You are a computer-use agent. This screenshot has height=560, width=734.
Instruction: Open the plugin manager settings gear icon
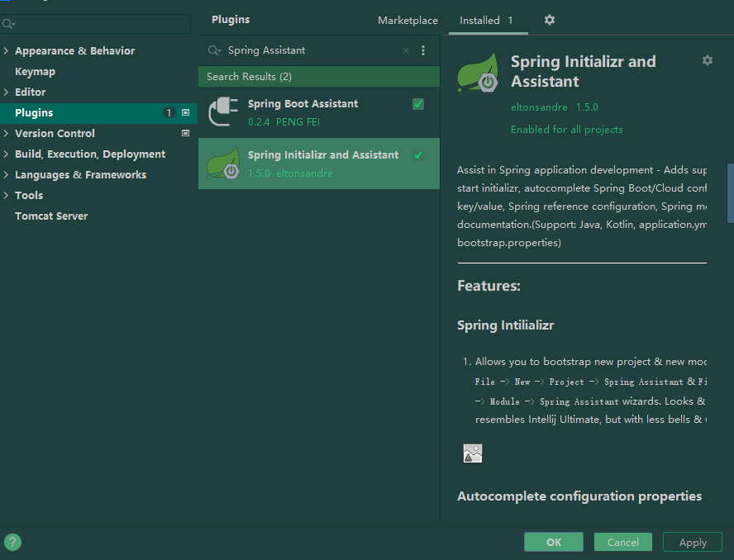pos(550,20)
